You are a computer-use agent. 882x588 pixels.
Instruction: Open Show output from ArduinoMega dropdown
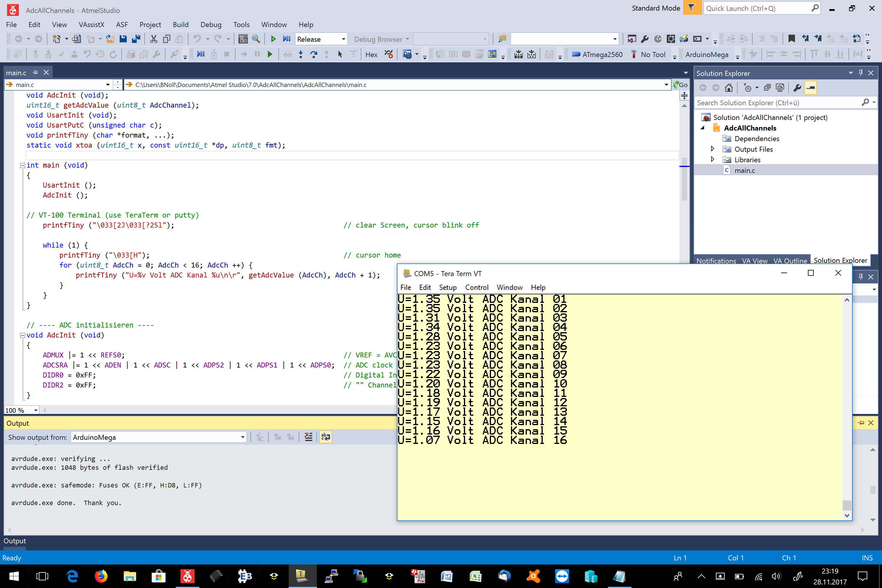point(159,437)
